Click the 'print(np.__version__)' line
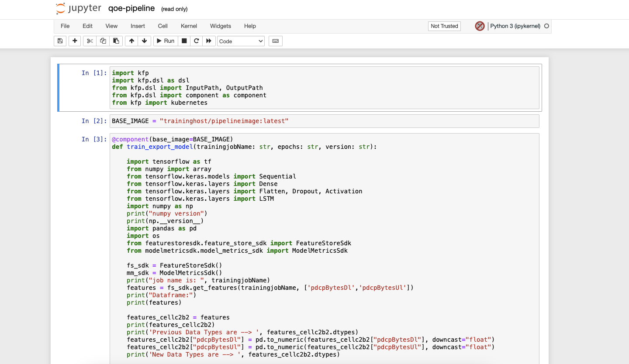The image size is (629, 364). coord(165,221)
